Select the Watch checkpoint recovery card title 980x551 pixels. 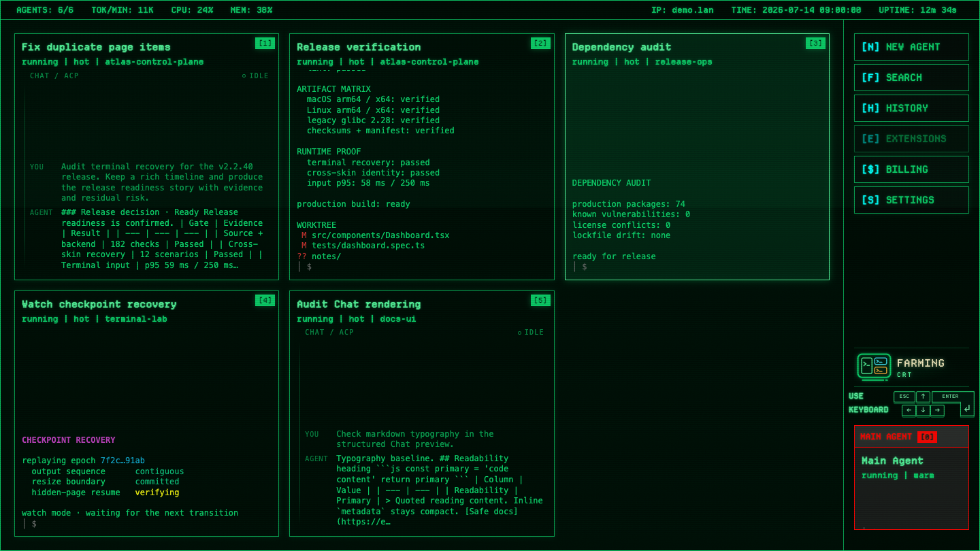point(99,304)
